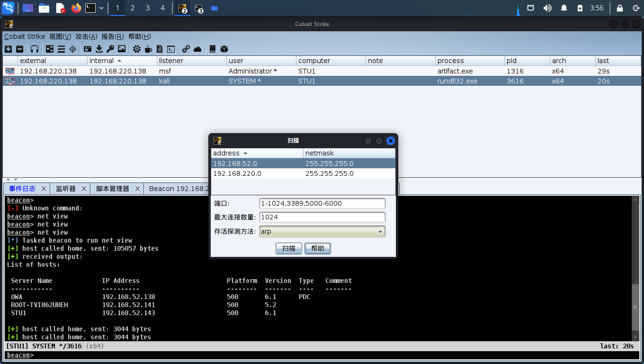Click the cube About icon in toolbar
644x364 pixels.
point(224,49)
